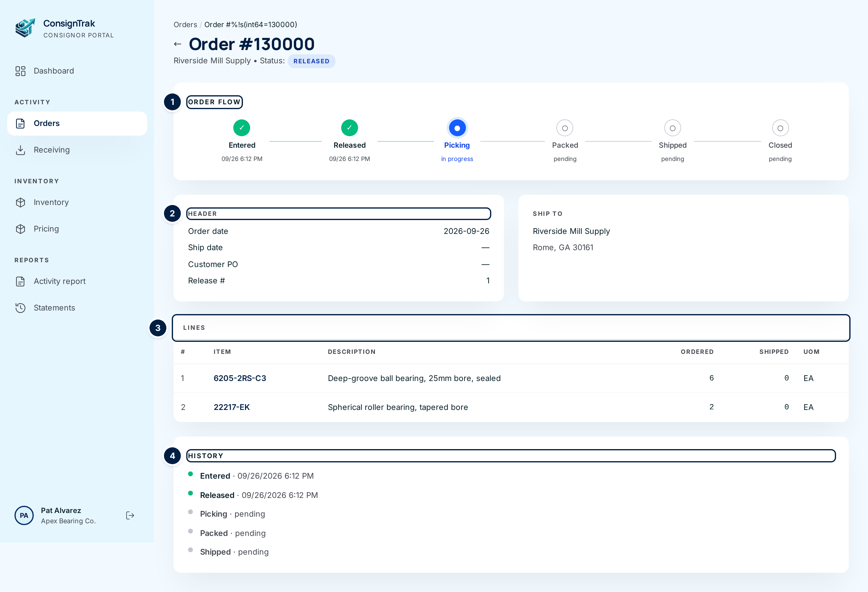Screen dimensions: 868x592
Task: Click the Pat Alvarez user name
Action: [61, 511]
